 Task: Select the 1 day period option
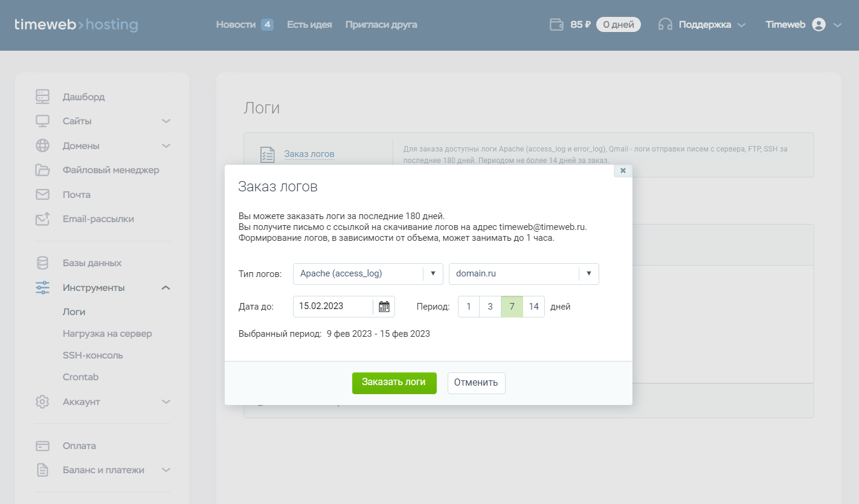pos(468,307)
